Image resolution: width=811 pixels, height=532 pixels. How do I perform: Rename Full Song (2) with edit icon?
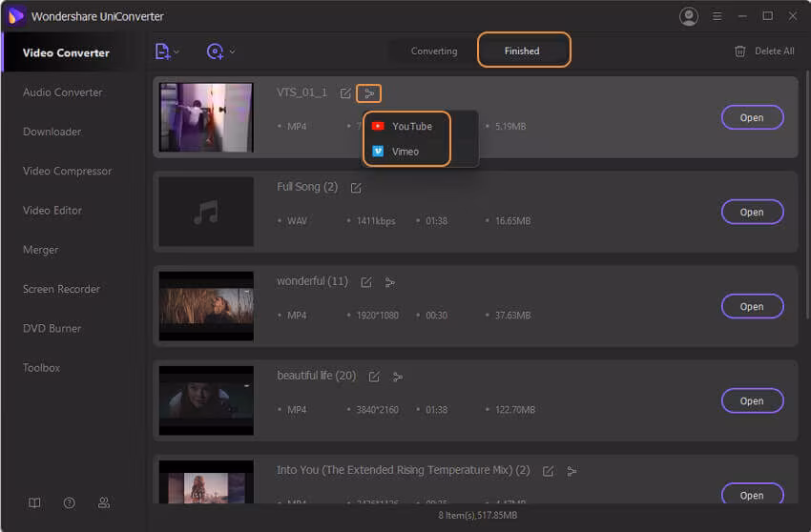tap(356, 188)
